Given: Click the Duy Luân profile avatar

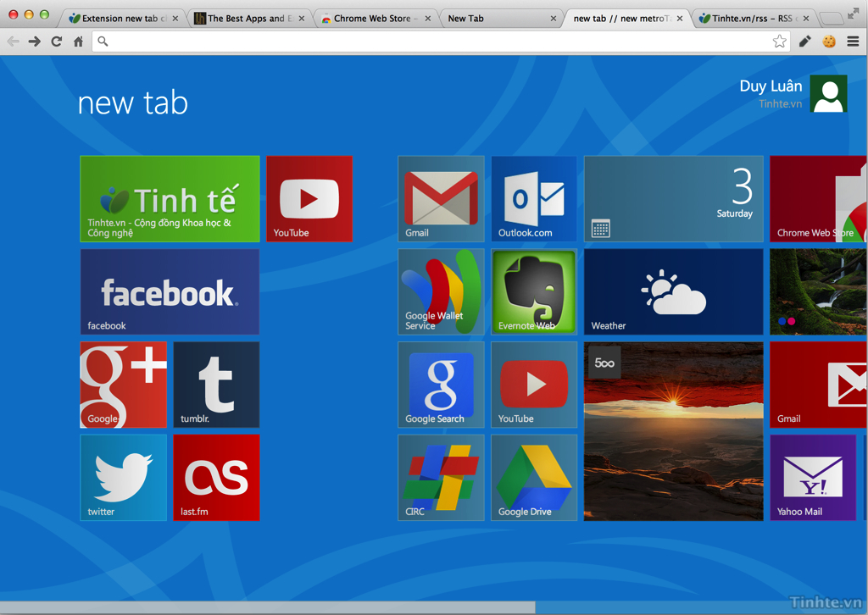Looking at the screenshot, I should (829, 93).
